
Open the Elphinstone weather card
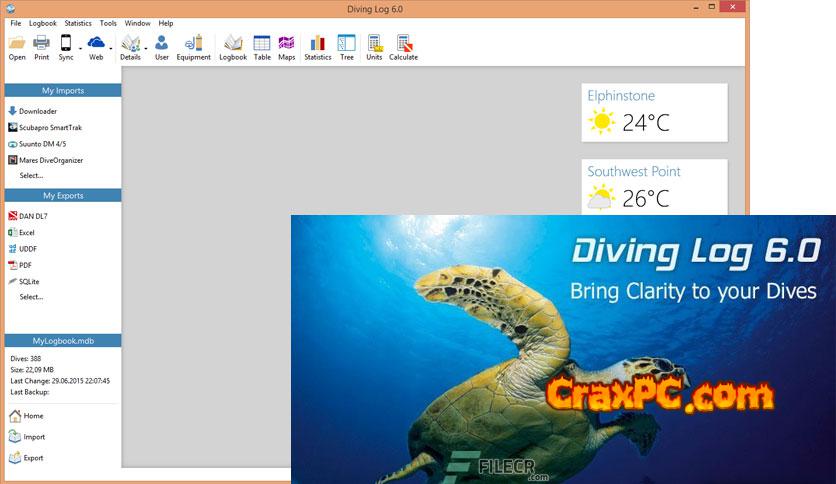click(x=654, y=111)
